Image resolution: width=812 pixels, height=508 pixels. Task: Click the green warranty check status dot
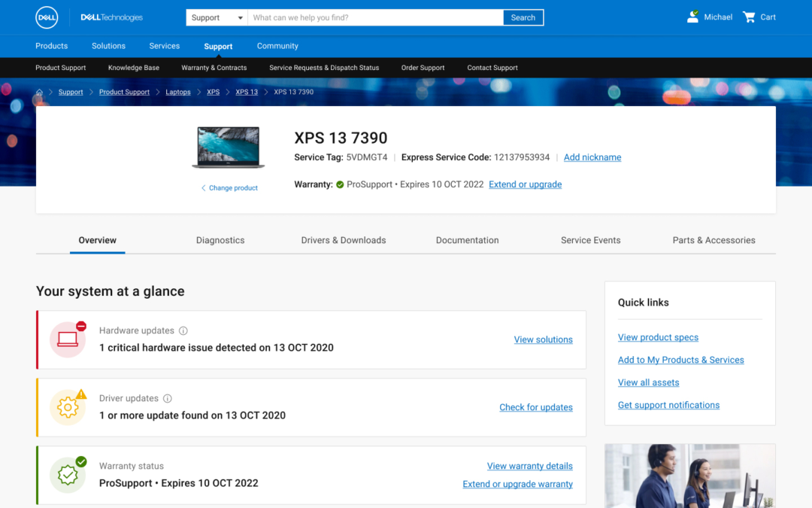340,184
